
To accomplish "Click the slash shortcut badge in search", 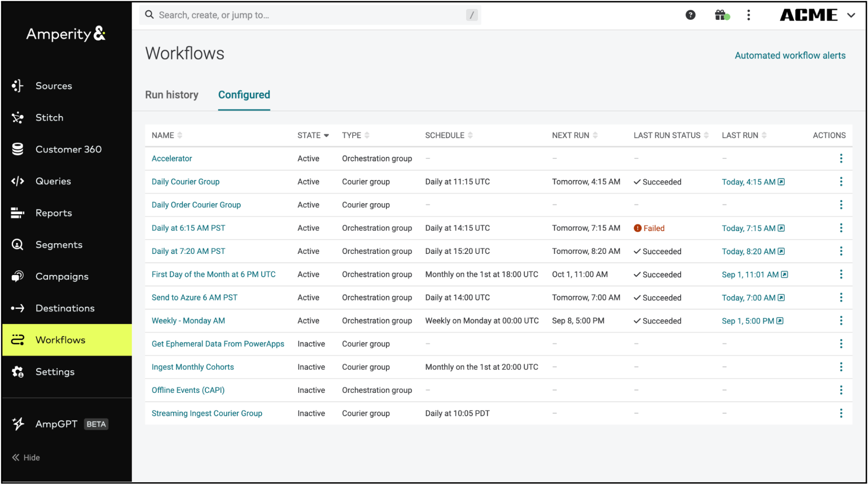I will (471, 15).
